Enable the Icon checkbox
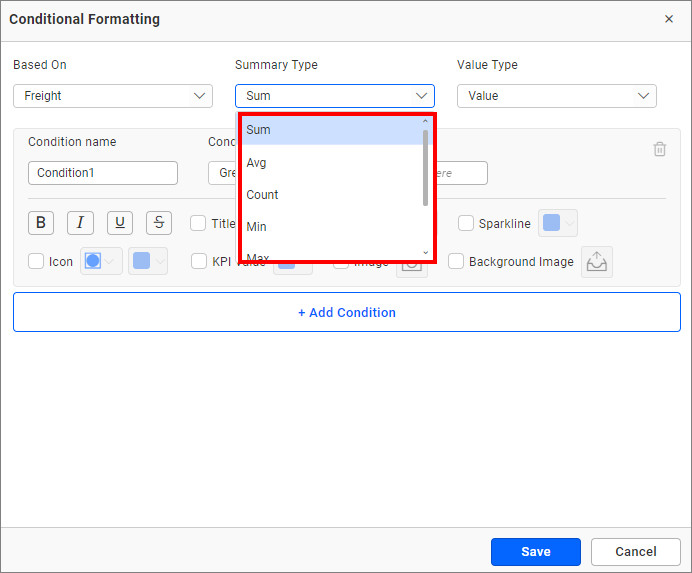Image resolution: width=692 pixels, height=573 pixels. point(36,262)
